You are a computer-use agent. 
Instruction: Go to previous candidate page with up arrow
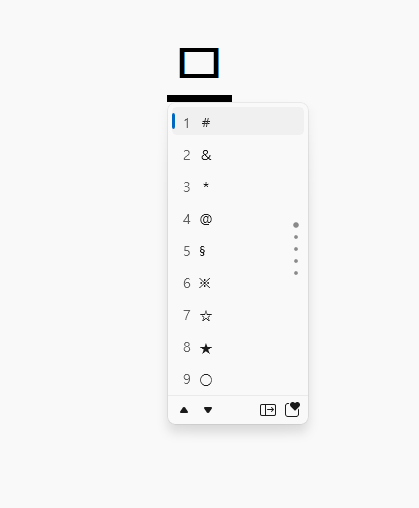click(184, 410)
